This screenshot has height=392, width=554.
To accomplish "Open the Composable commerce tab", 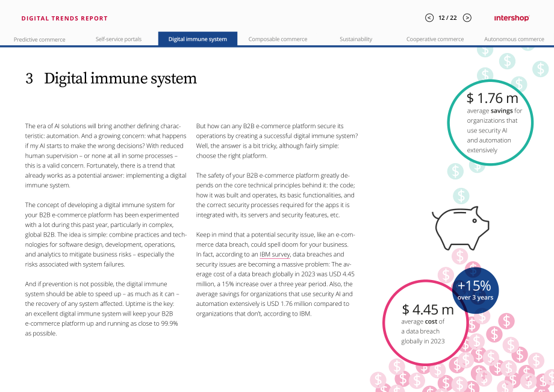I will [278, 39].
